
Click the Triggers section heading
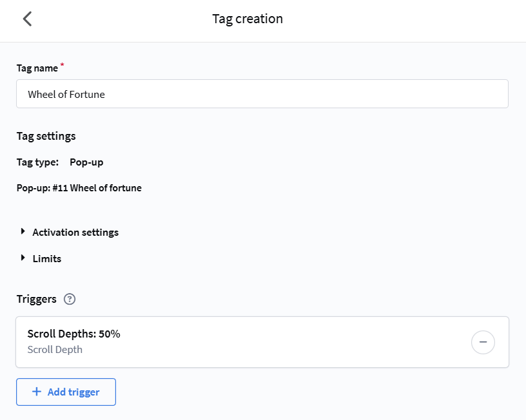36,299
